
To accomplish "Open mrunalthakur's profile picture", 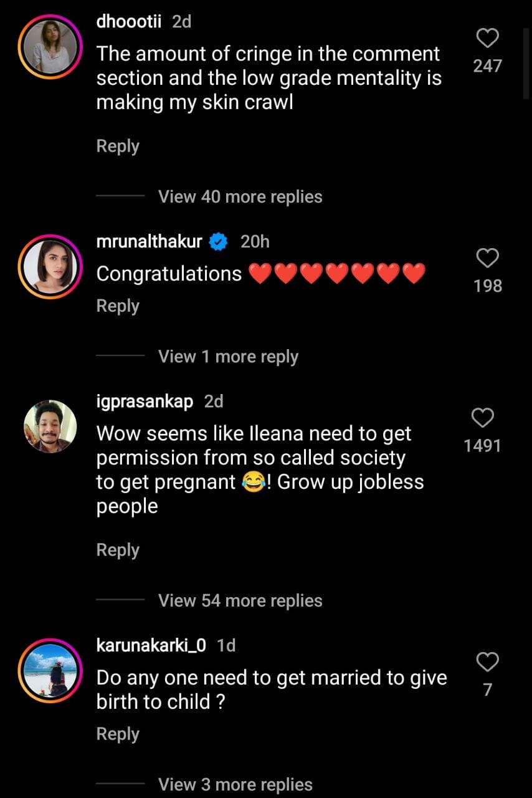I will (x=49, y=266).
